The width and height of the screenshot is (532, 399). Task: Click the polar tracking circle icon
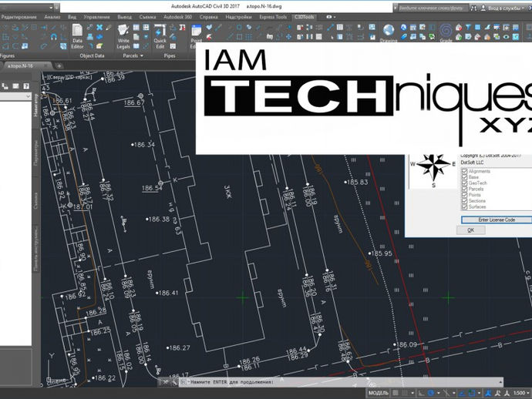tap(431, 393)
